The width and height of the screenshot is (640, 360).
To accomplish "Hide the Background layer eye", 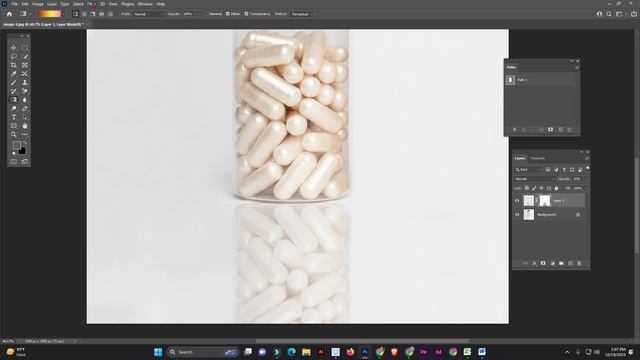I will click(517, 215).
